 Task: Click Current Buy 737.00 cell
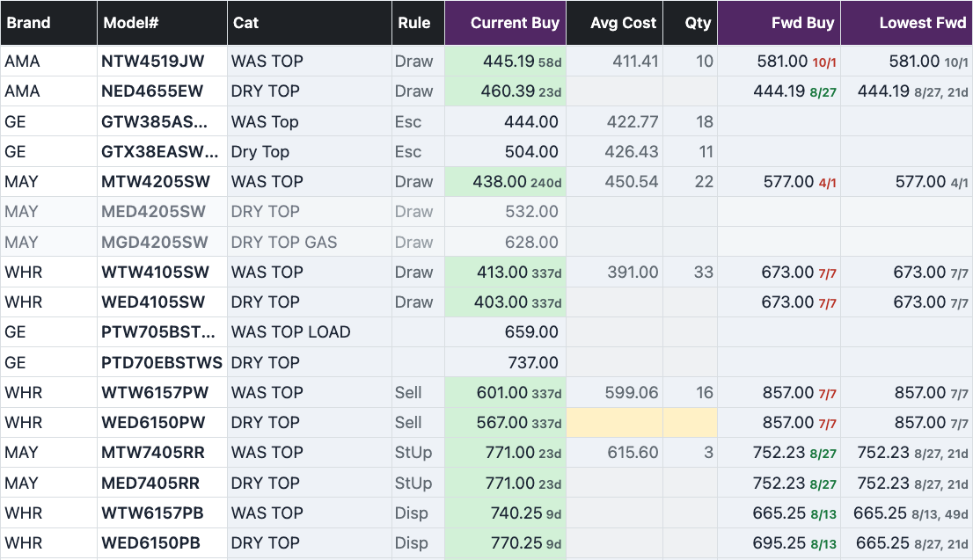[x=505, y=362]
